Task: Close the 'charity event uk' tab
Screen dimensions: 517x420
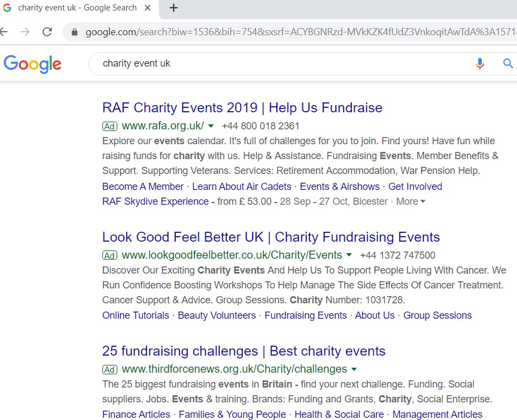Action: 148,8
